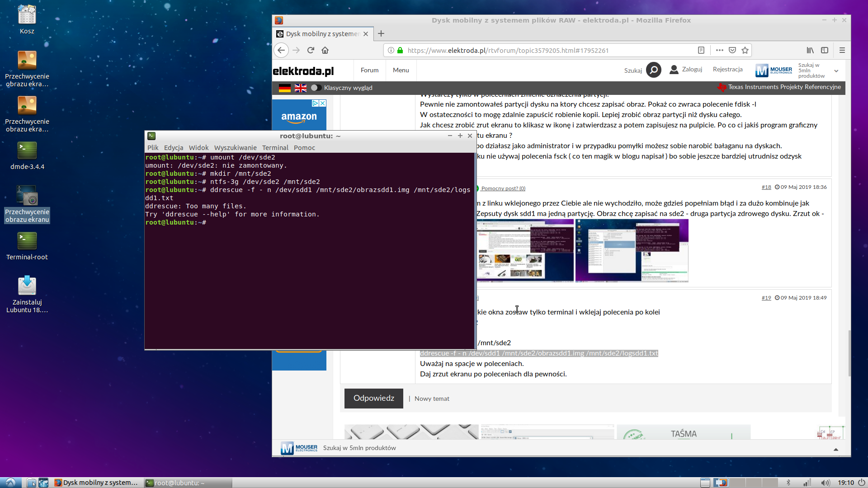Open the Plik menu in the terminal
The width and height of the screenshot is (868, 488).
pos(153,148)
